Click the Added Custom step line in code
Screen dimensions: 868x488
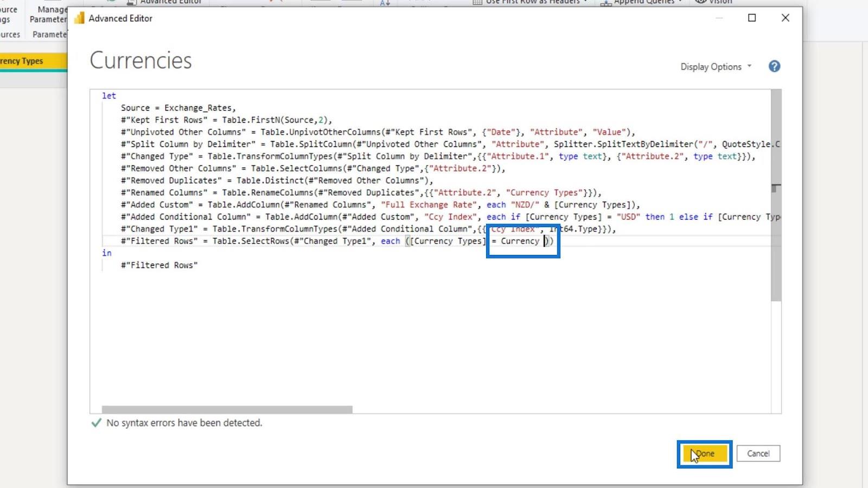pos(380,204)
